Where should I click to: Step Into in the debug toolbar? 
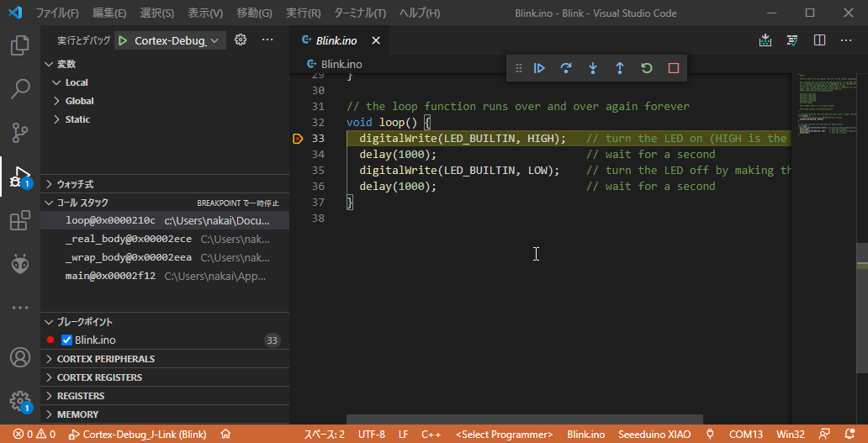pyautogui.click(x=593, y=68)
